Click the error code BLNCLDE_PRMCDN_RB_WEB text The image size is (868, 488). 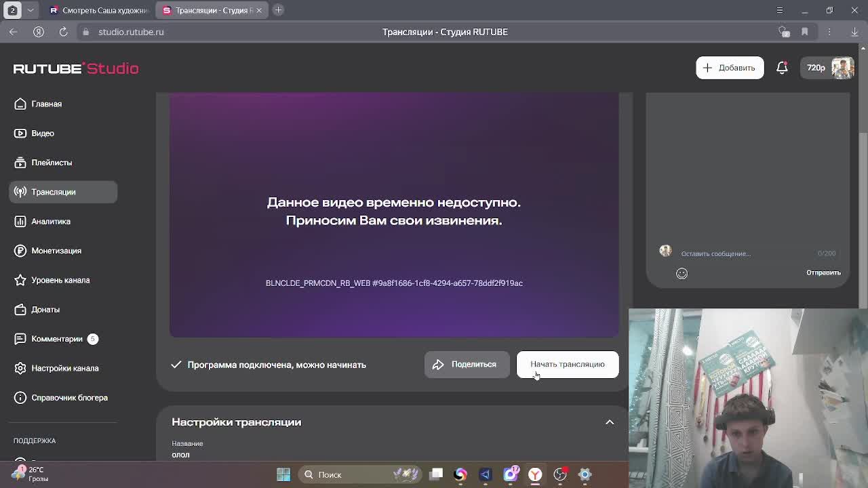tap(394, 283)
